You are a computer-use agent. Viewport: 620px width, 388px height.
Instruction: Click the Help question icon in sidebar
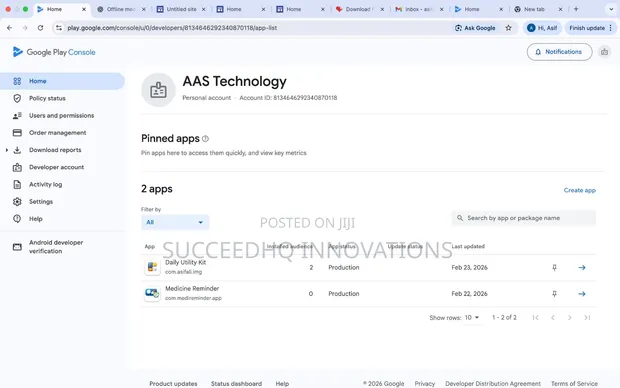17,219
